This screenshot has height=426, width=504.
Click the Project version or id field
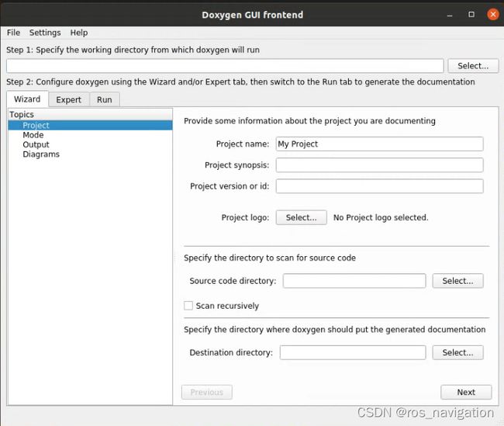pyautogui.click(x=380, y=186)
